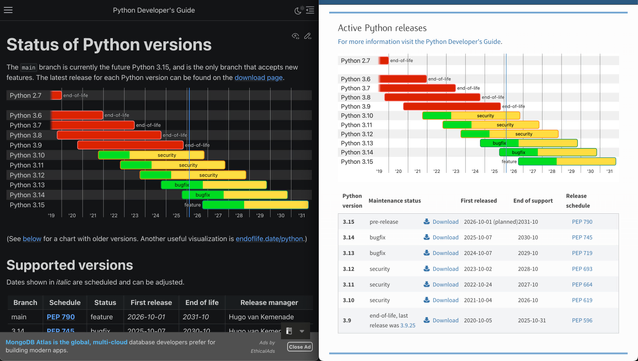Image resolution: width=638 pixels, height=361 pixels.
Task: Open PEP 790 in the Supported versions table
Action: (x=61, y=317)
